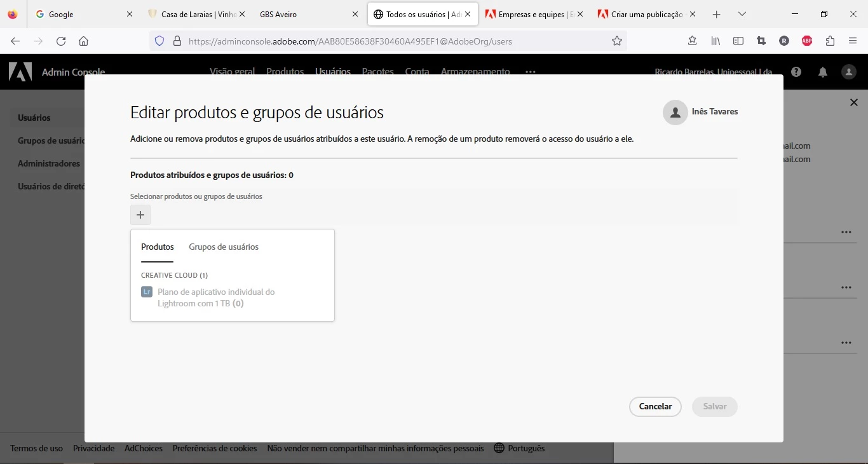Open the Privacidade footer link
This screenshot has width=868, height=464.
[93, 448]
